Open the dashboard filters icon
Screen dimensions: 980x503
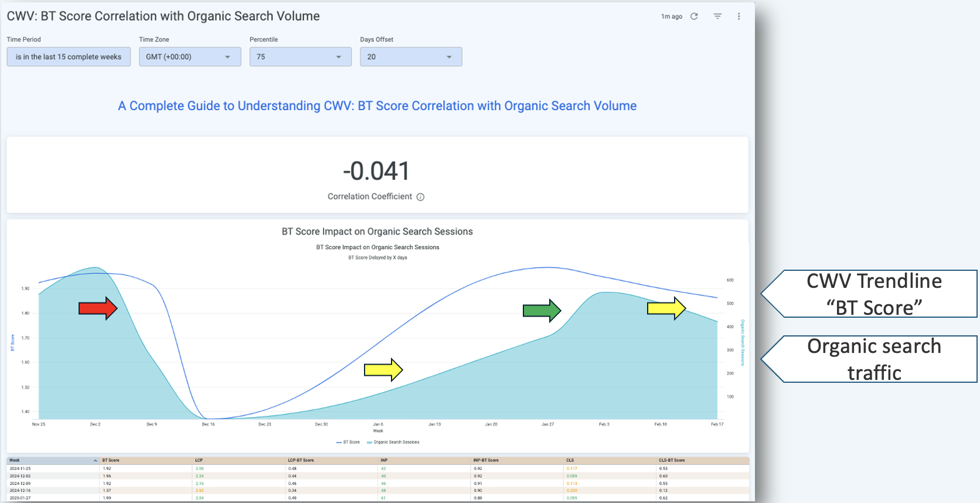tap(717, 16)
